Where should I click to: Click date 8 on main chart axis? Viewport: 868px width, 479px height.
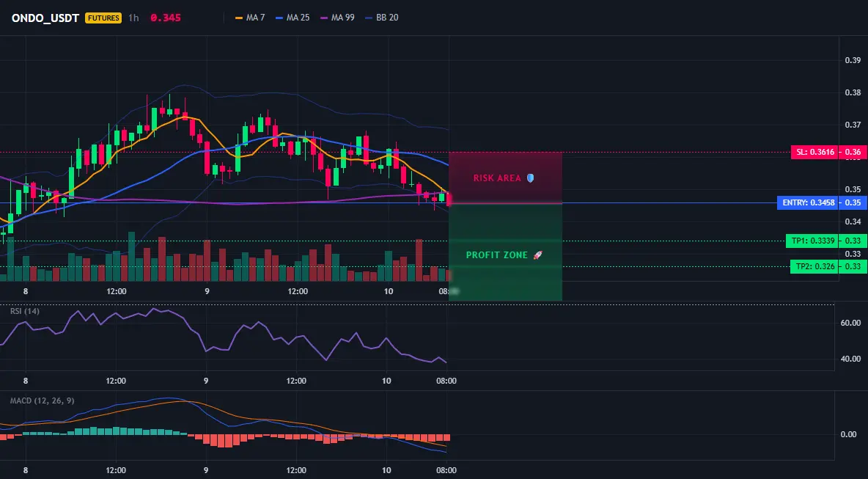coord(26,291)
